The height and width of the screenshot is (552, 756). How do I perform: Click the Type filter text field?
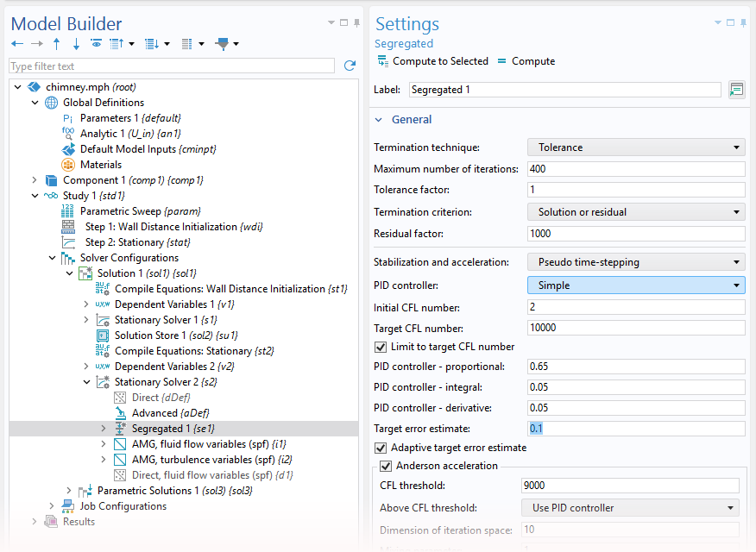point(171,66)
